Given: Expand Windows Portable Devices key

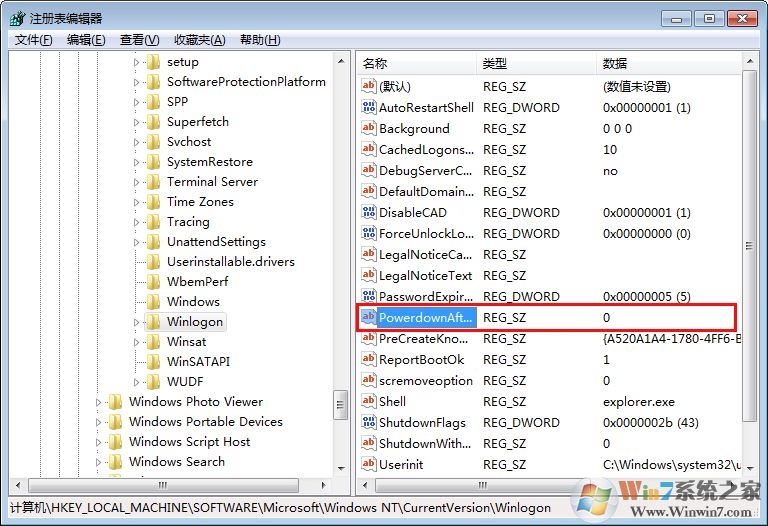Looking at the screenshot, I should point(98,422).
